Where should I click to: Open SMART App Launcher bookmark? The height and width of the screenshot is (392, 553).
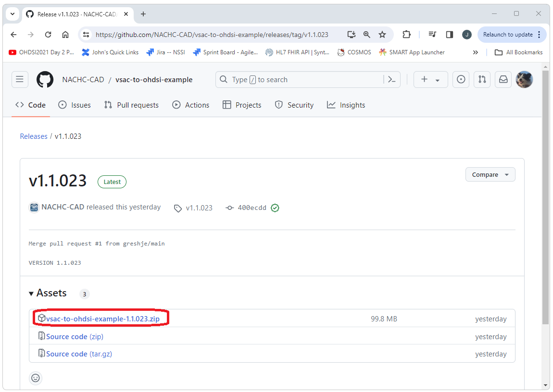coord(412,52)
